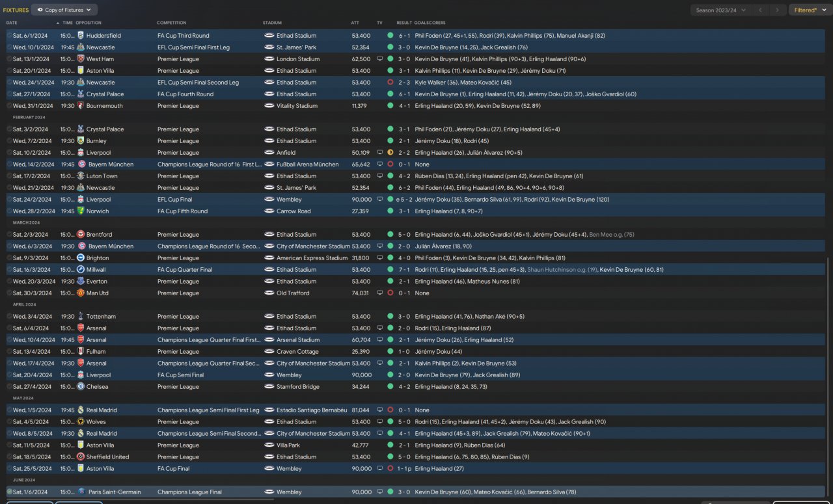Click the red loss indicator in the Man Utd row
Screen dimensions: 833x504
tap(390, 293)
